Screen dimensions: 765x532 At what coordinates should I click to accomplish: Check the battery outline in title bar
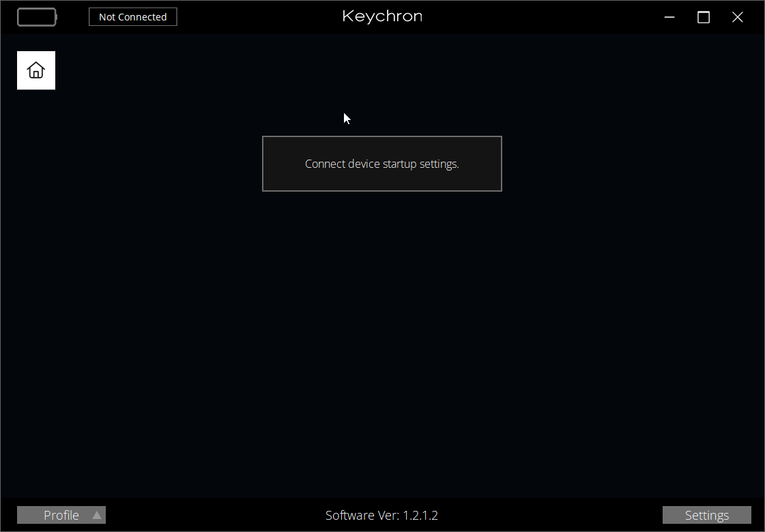pyautogui.click(x=37, y=17)
